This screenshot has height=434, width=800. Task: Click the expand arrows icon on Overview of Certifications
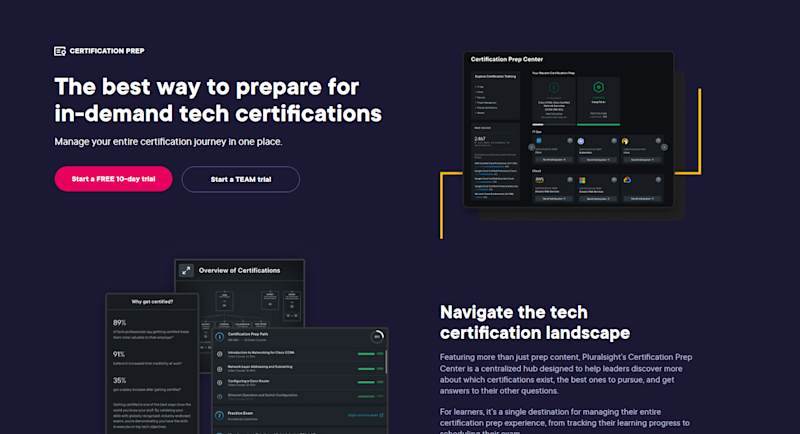186,270
